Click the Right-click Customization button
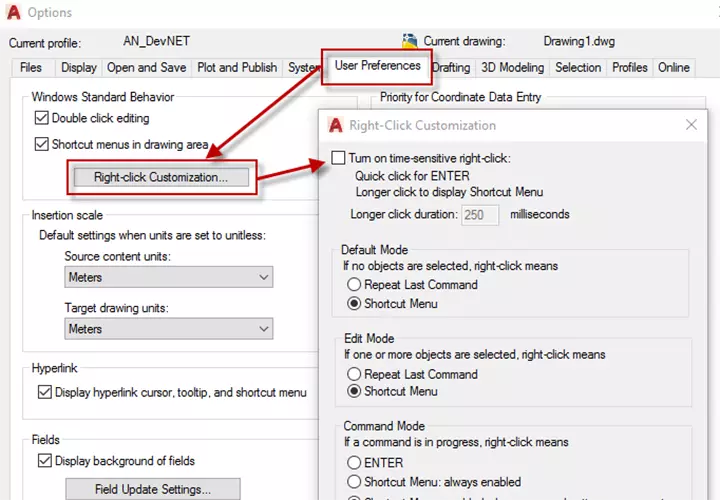This screenshot has height=500, width=720. pyautogui.click(x=160, y=177)
